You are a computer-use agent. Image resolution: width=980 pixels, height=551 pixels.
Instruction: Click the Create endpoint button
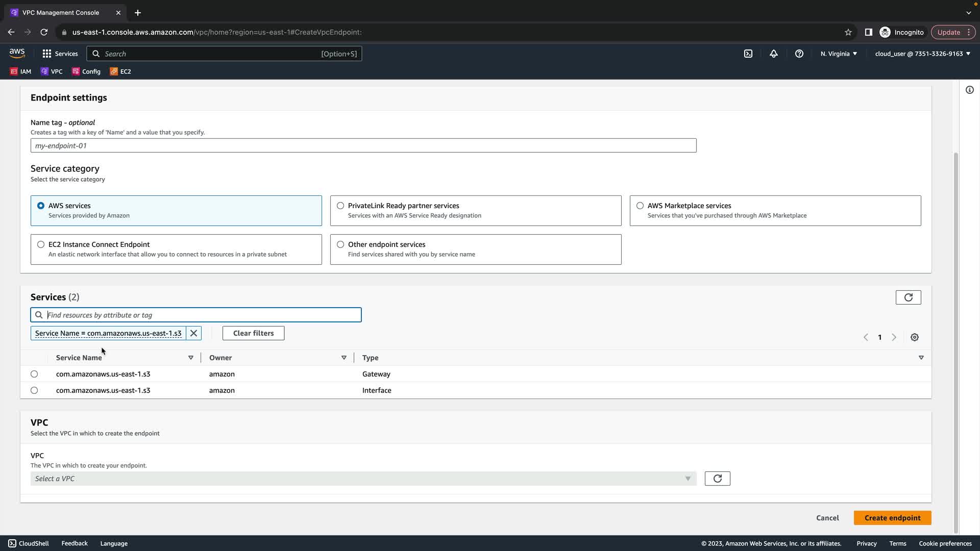click(x=892, y=518)
